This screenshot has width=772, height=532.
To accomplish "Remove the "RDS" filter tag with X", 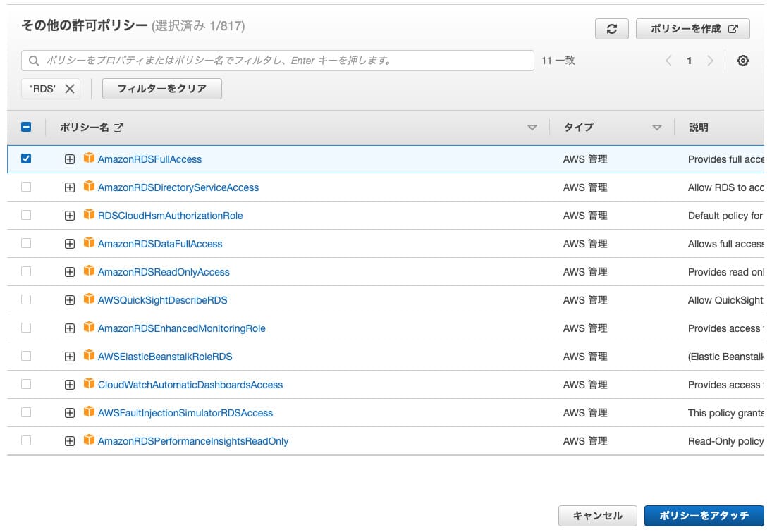I will (70, 89).
